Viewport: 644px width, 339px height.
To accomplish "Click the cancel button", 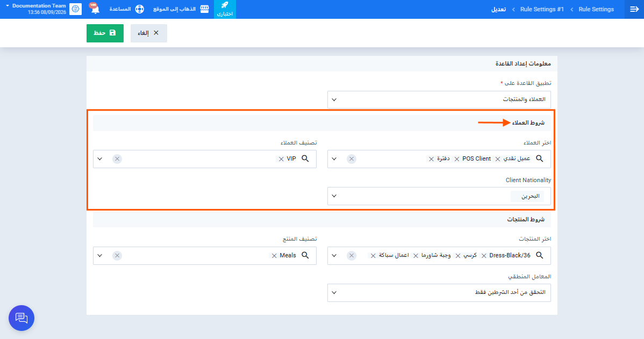I will point(149,33).
